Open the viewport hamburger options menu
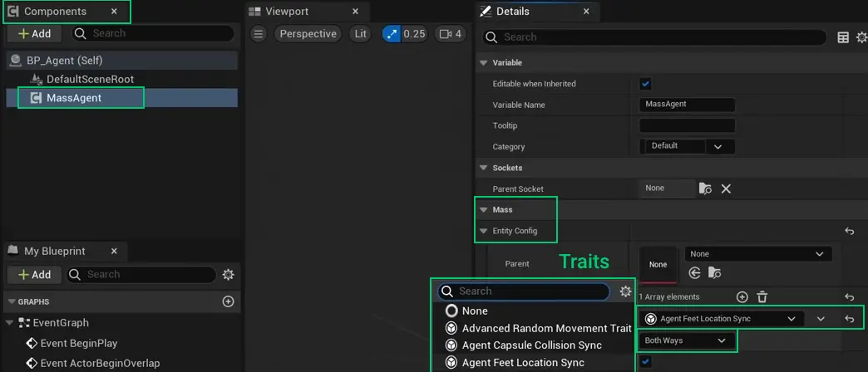The width and height of the screenshot is (868, 372). [259, 34]
